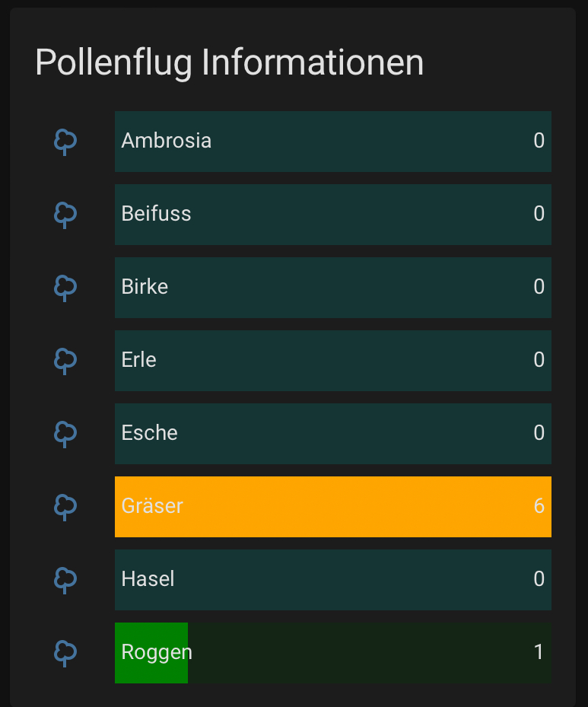The width and height of the screenshot is (588, 707).
Task: Open the orange Gräser pollen bar
Action: [332, 507]
